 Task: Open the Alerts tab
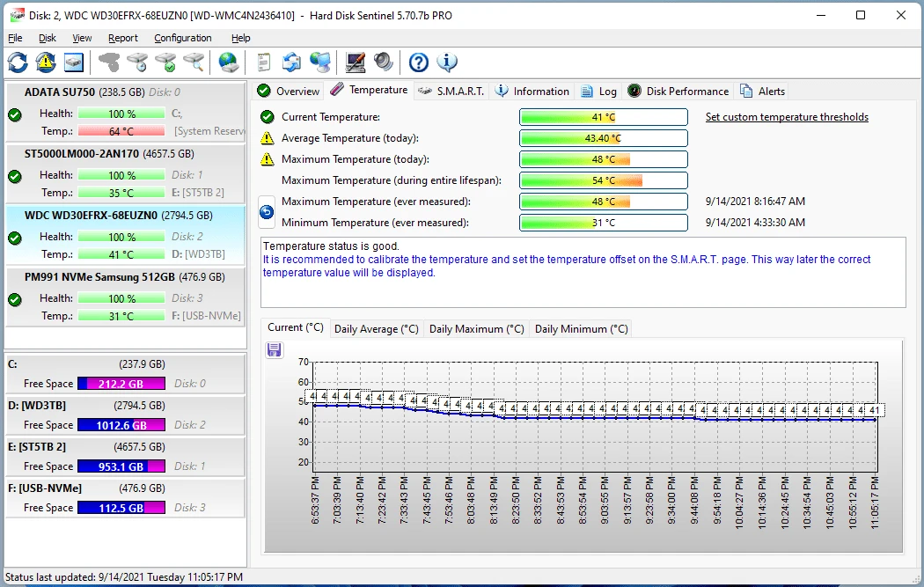(763, 92)
